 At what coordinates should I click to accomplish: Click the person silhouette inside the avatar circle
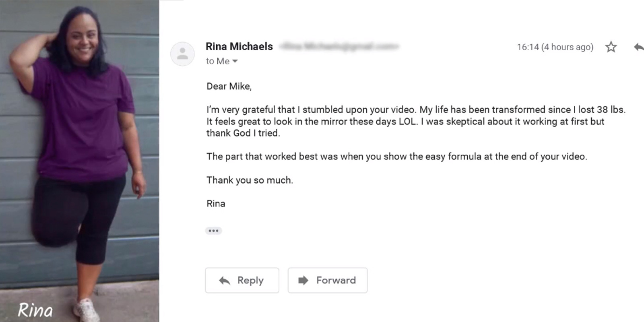coord(183,54)
